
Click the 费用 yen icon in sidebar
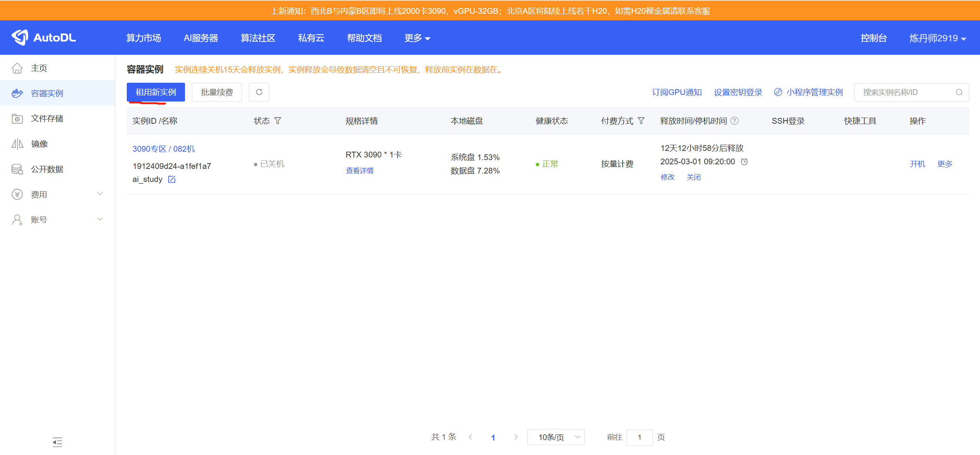click(17, 195)
